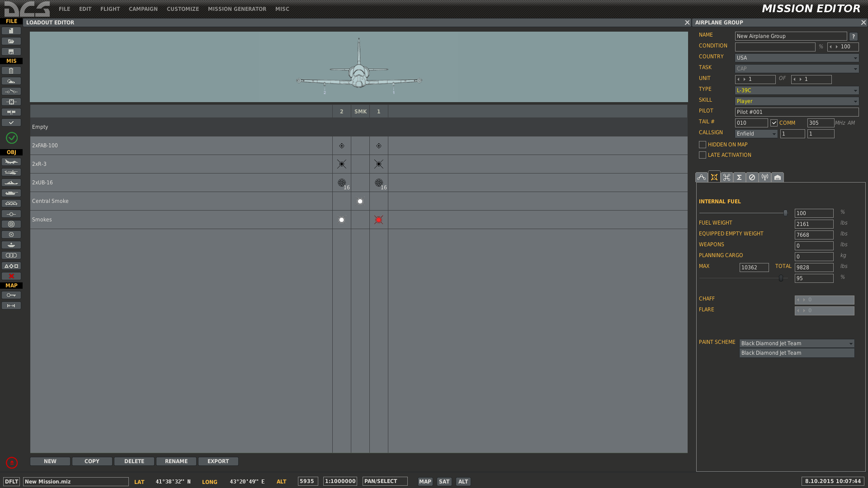The height and width of the screenshot is (488, 868).
Task: Click the RENAME loadout button
Action: 176,461
